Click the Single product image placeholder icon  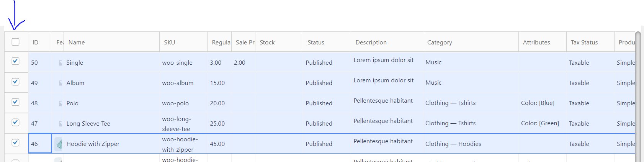pos(60,63)
